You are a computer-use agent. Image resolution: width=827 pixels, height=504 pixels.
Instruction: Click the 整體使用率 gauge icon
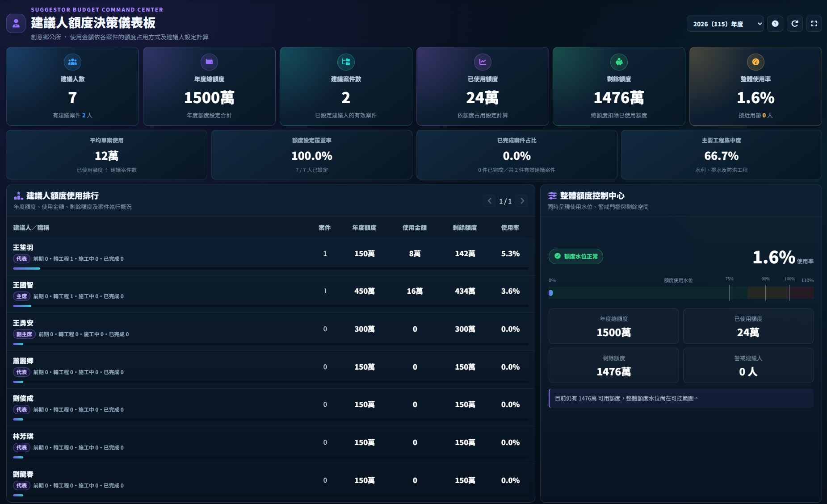(x=756, y=62)
